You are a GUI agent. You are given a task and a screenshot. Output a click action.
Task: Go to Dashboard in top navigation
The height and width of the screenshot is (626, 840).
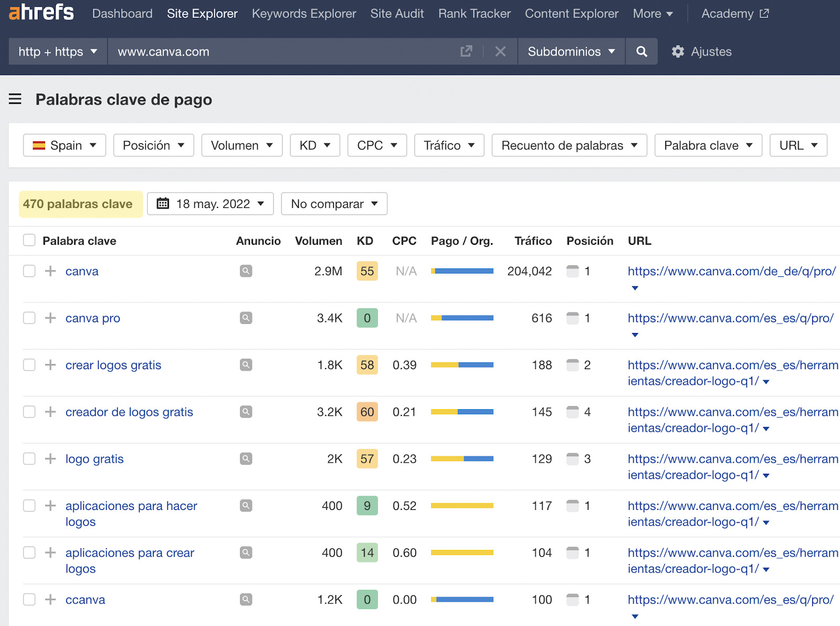(122, 14)
